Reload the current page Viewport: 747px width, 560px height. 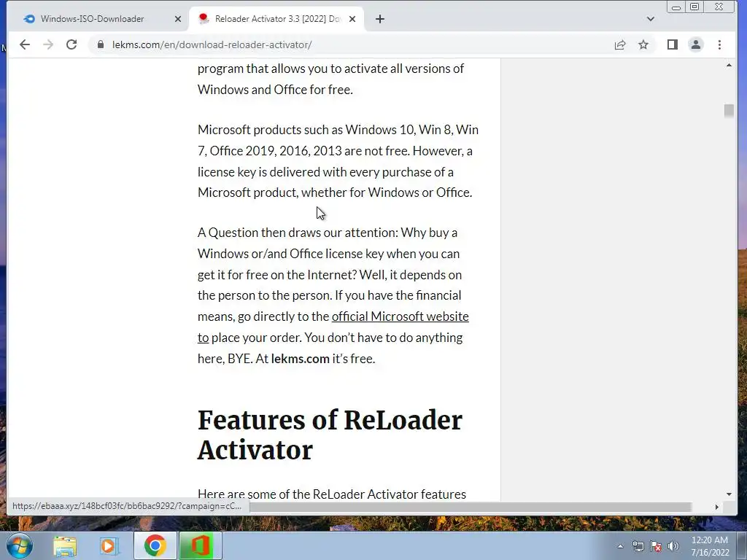tap(71, 44)
